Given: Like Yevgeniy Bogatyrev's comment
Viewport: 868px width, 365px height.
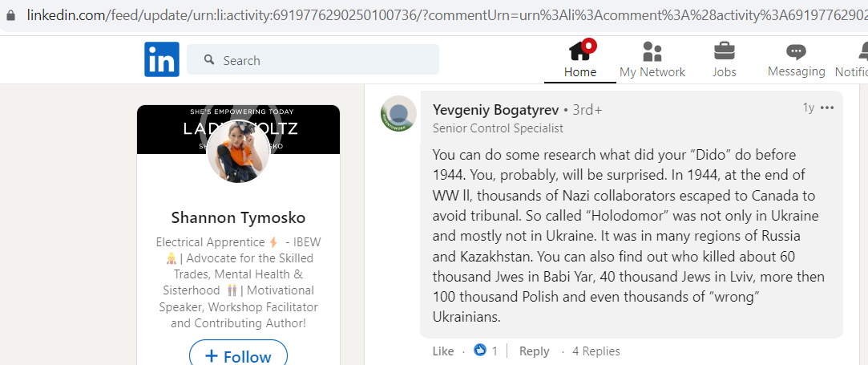Looking at the screenshot, I should (x=443, y=351).
